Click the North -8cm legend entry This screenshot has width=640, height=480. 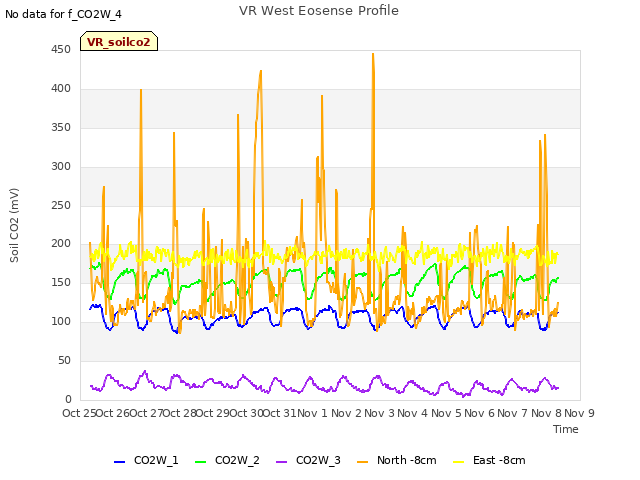[397, 460]
